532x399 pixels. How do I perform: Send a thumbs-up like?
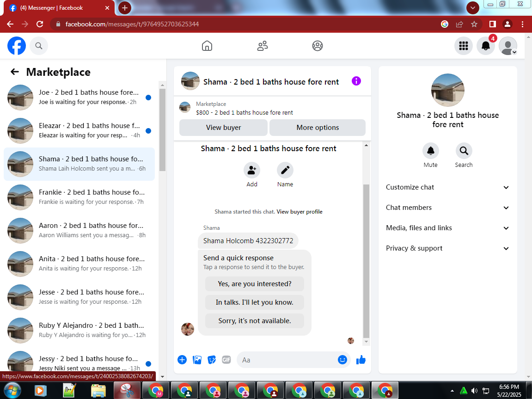[361, 360]
